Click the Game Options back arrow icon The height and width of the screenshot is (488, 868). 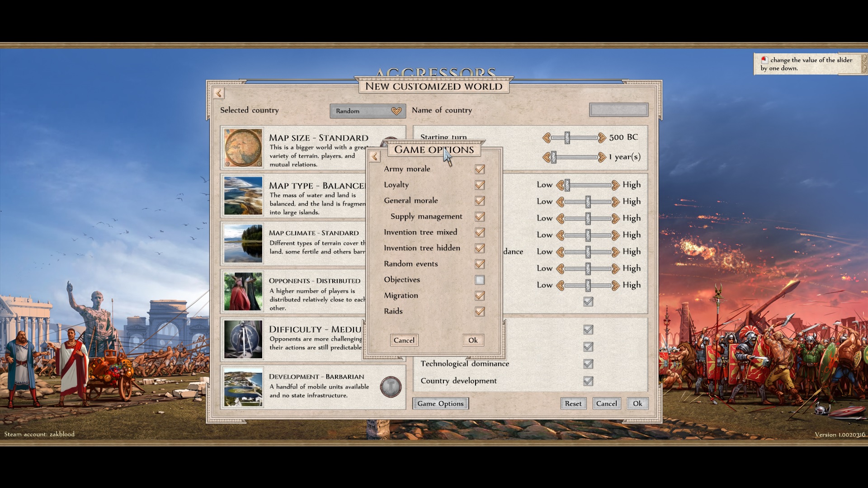(x=374, y=157)
